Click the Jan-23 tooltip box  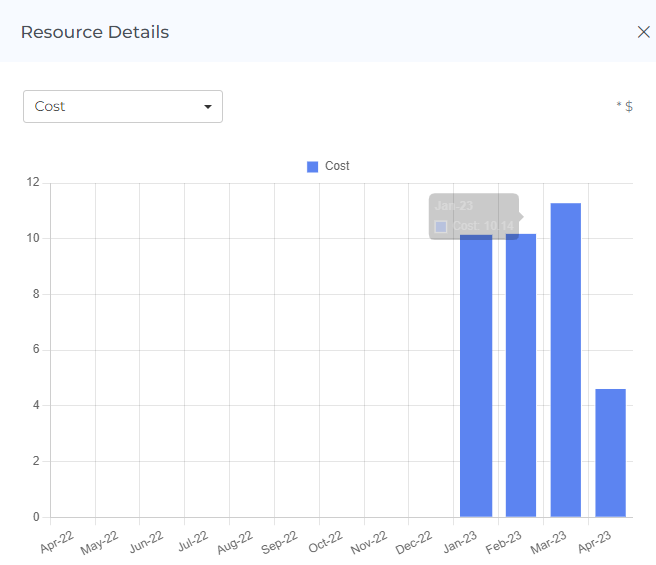[x=473, y=216]
